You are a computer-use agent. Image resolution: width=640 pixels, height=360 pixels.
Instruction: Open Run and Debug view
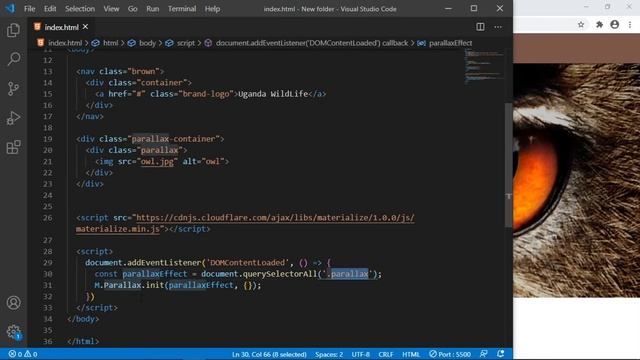(x=13, y=118)
